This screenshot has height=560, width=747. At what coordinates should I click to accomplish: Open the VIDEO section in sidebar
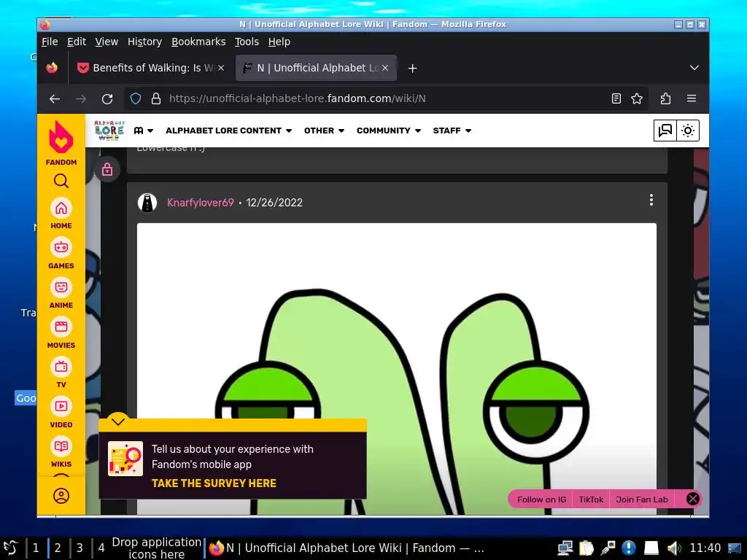coord(61,413)
